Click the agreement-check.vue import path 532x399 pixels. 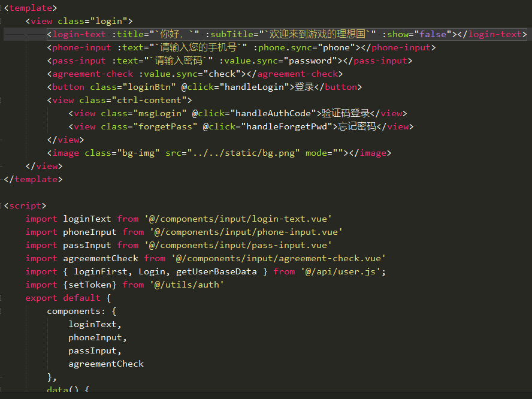(279, 259)
